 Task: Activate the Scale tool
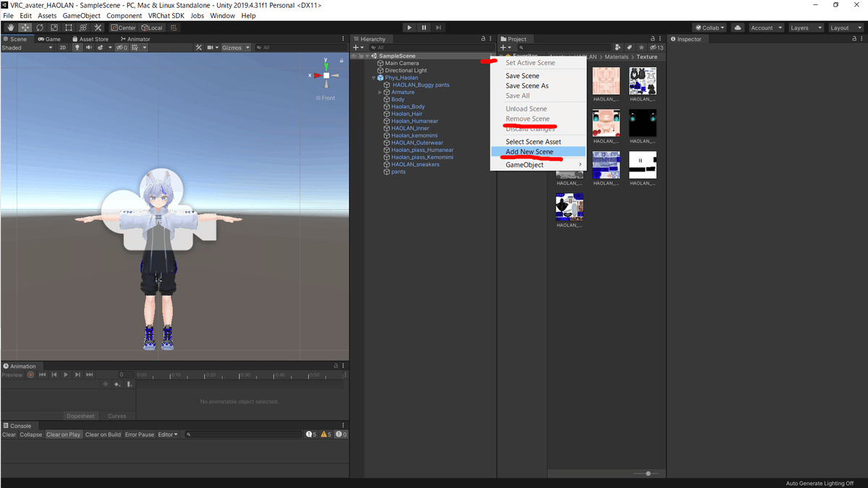(53, 27)
